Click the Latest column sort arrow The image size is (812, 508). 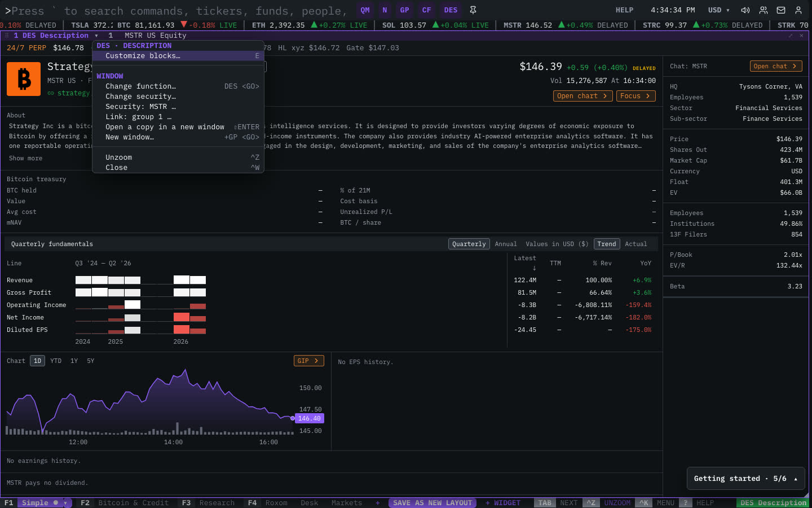click(x=535, y=268)
